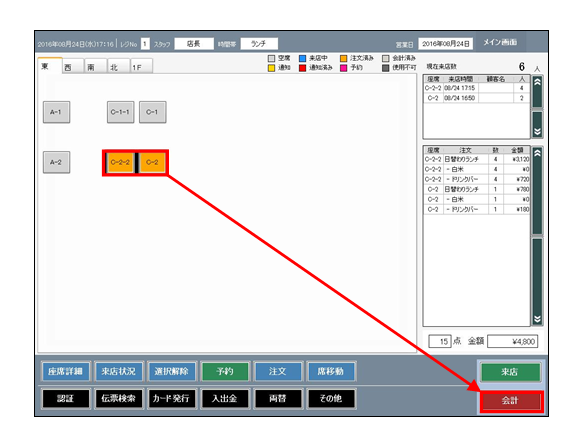This screenshot has height=441, width=581.
Task: Switch to the 西 floor tab
Action: tap(72, 67)
